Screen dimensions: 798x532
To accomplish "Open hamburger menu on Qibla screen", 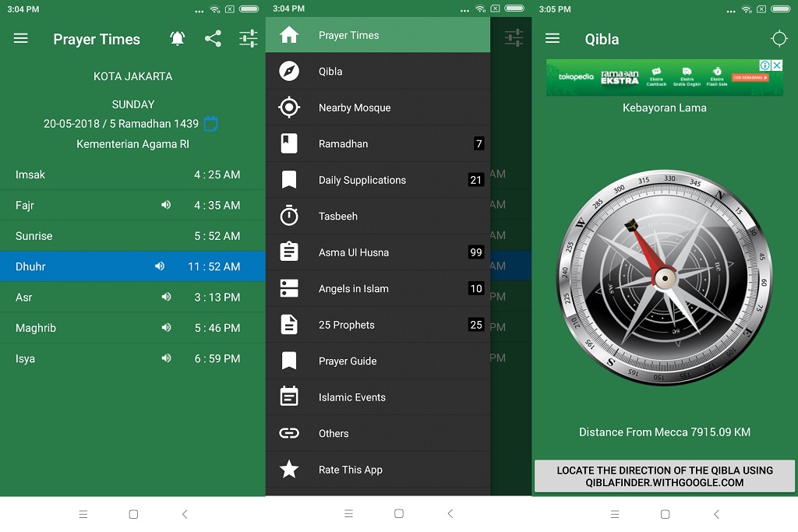I will pos(553,39).
